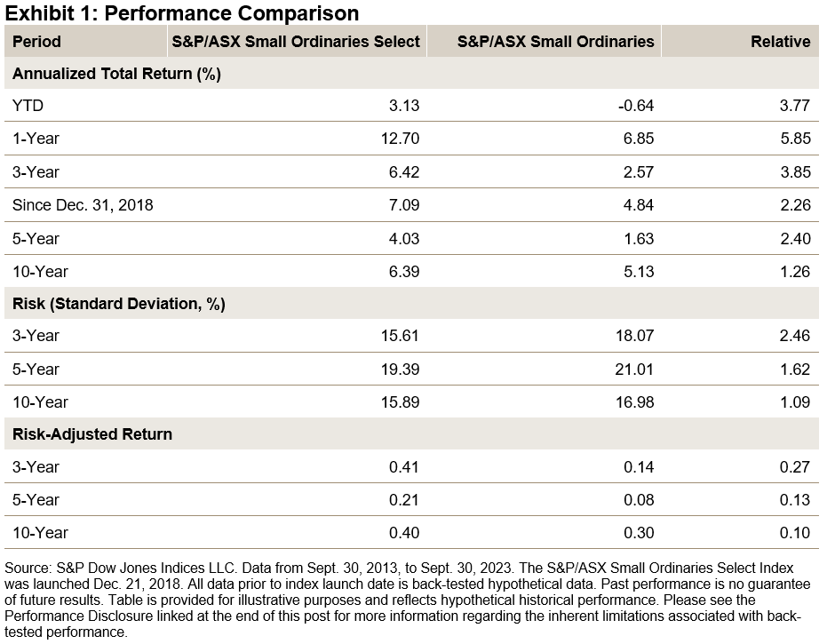Select the 3-Year risk relative value 2.46
This screenshot has width=827, height=644.
tap(794, 337)
